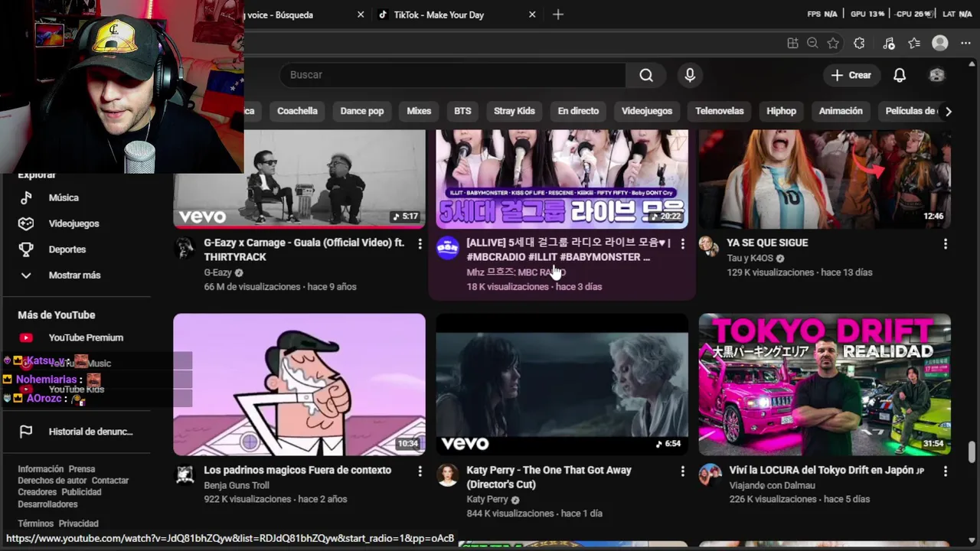Open a new browser tab
This screenshot has height=551, width=980.
click(558, 15)
